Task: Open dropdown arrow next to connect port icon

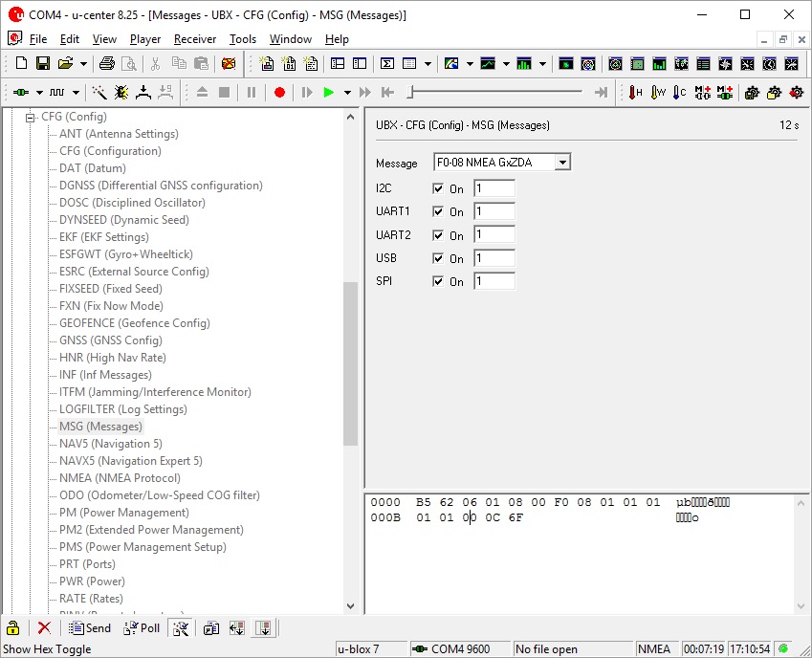Action: click(x=39, y=93)
